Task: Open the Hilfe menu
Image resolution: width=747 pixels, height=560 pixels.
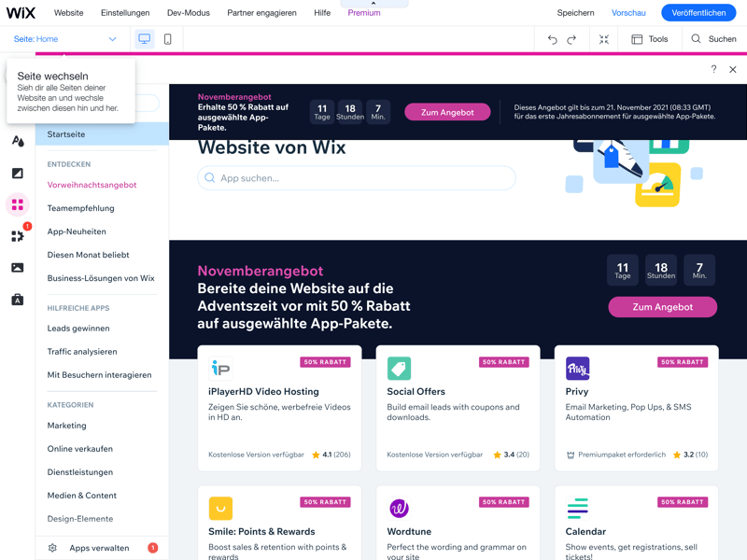Action: (322, 13)
